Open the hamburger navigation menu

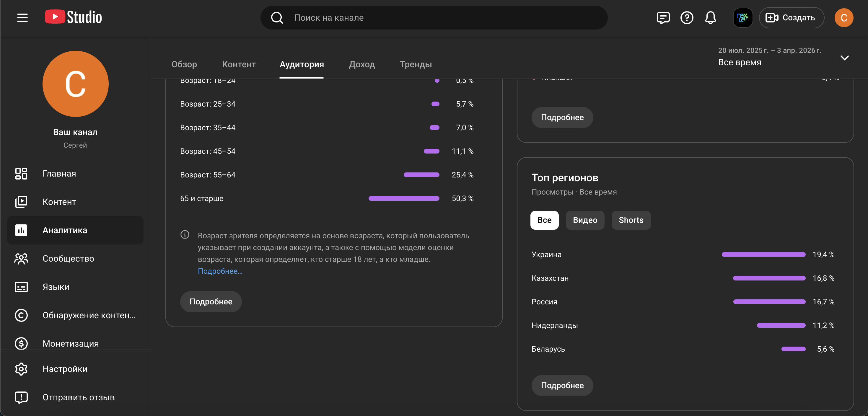coord(22,17)
